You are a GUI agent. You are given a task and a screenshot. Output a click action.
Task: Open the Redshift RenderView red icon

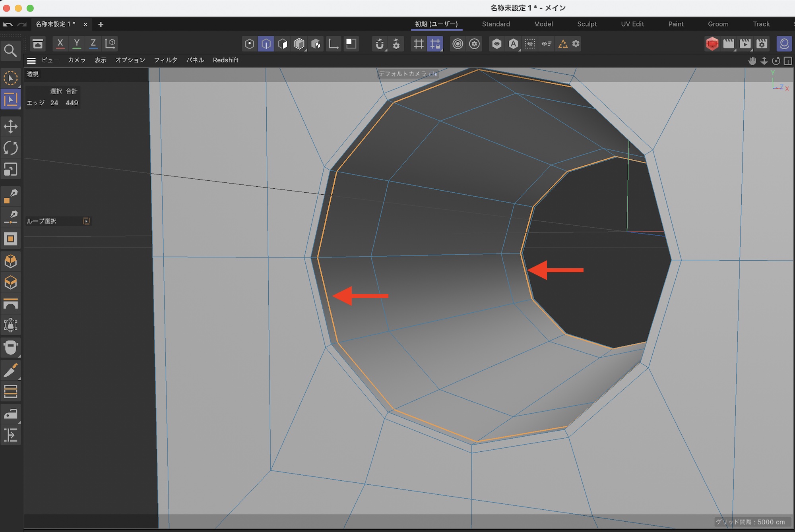(x=712, y=44)
